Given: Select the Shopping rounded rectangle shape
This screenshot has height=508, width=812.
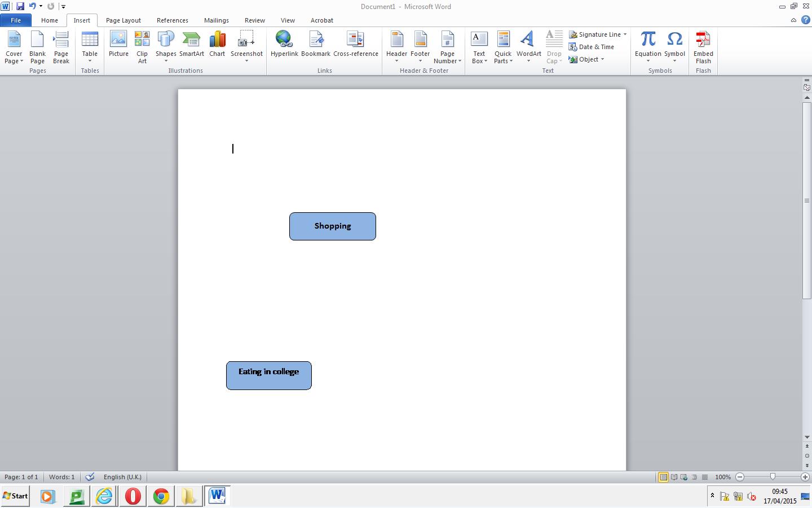Looking at the screenshot, I should point(333,226).
